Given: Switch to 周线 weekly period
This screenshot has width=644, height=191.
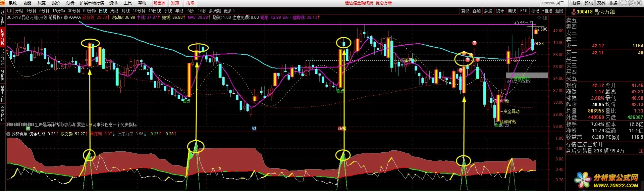Looking at the screenshot, I should click(x=114, y=11).
